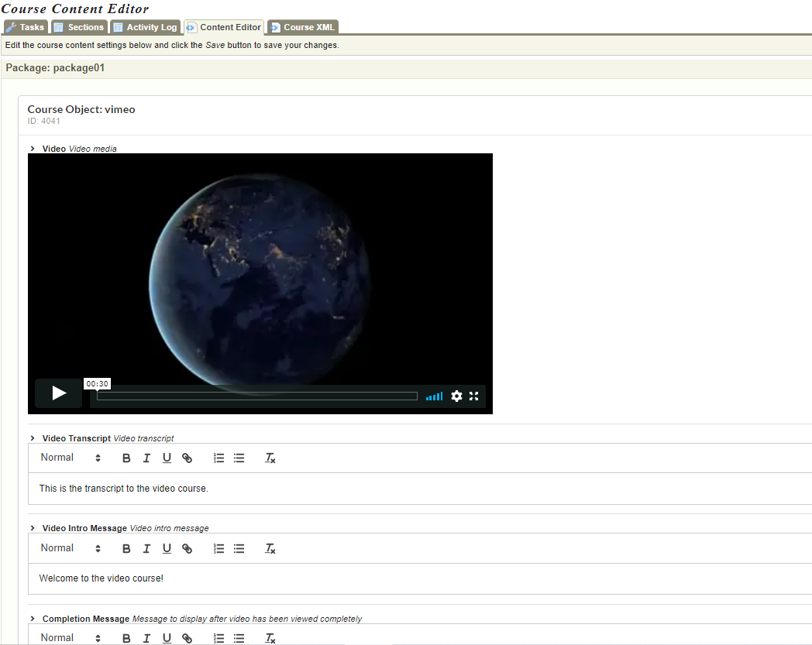Screen dimensions: 812x645
Task: Apply numbered list in Video Intro Message editor
Action: click(219, 549)
